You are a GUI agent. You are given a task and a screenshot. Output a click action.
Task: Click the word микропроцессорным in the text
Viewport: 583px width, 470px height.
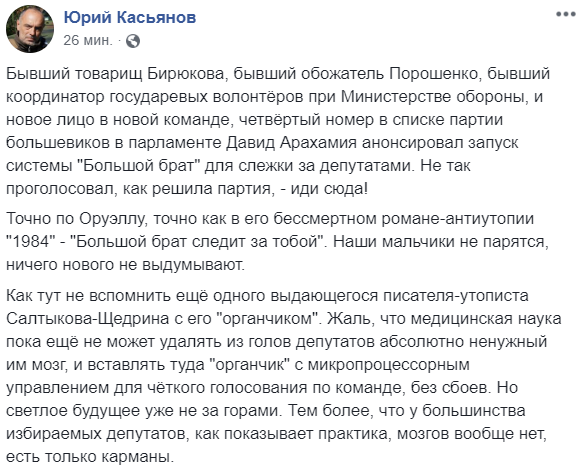389,365
